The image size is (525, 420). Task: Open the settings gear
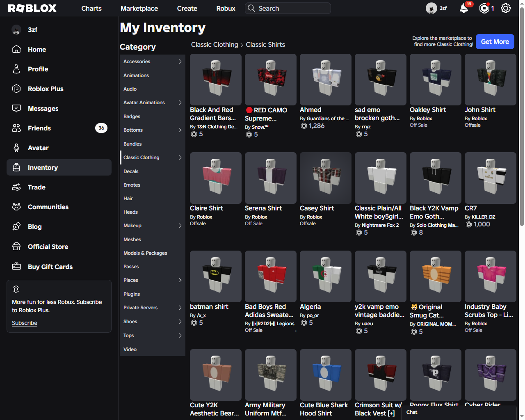(x=506, y=8)
